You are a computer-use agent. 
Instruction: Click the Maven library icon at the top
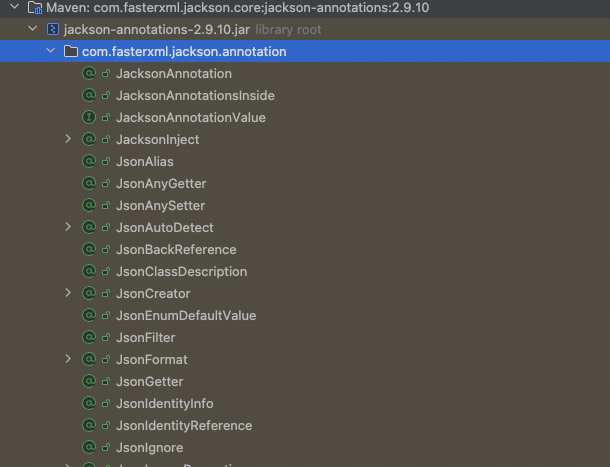[x=34, y=8]
